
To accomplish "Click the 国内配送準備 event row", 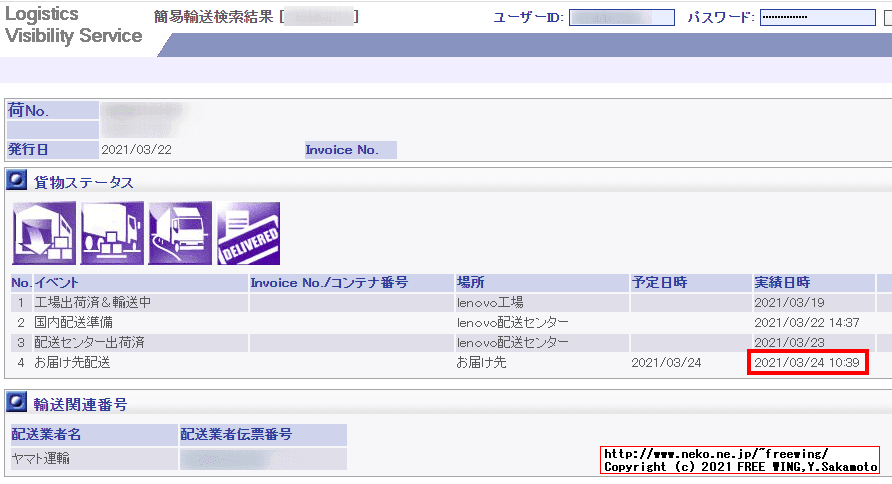I will point(73,322).
